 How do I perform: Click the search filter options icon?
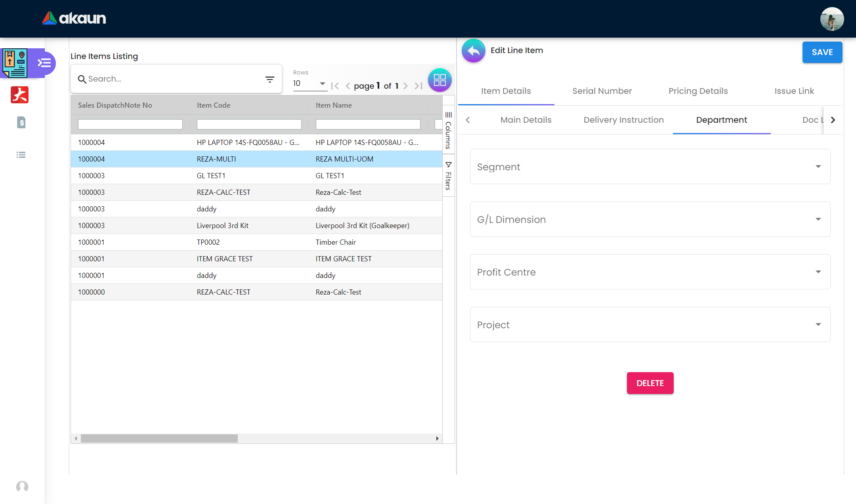(269, 80)
